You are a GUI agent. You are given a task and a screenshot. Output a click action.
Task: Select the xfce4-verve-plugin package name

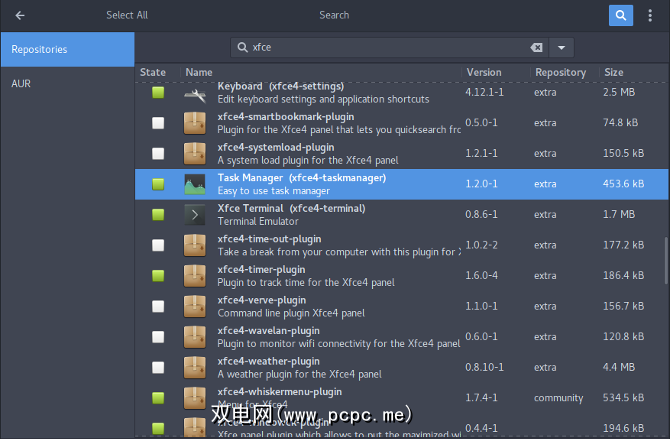coord(262,301)
